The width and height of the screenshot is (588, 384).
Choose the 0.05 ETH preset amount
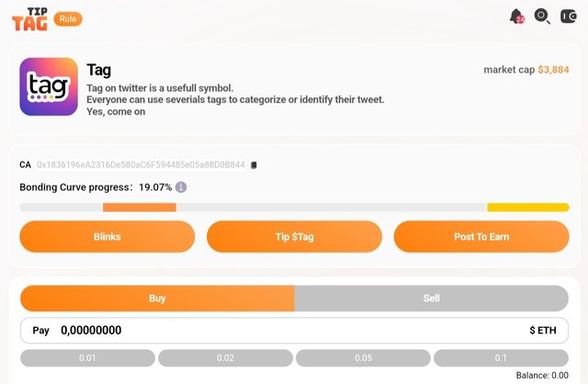click(363, 358)
